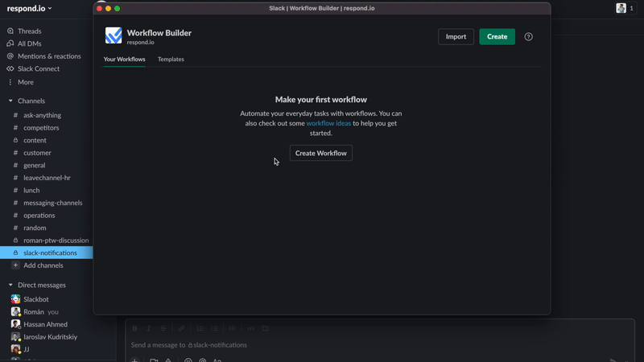
Task: Toggle bold in Slack message composer
Action: 134,328
